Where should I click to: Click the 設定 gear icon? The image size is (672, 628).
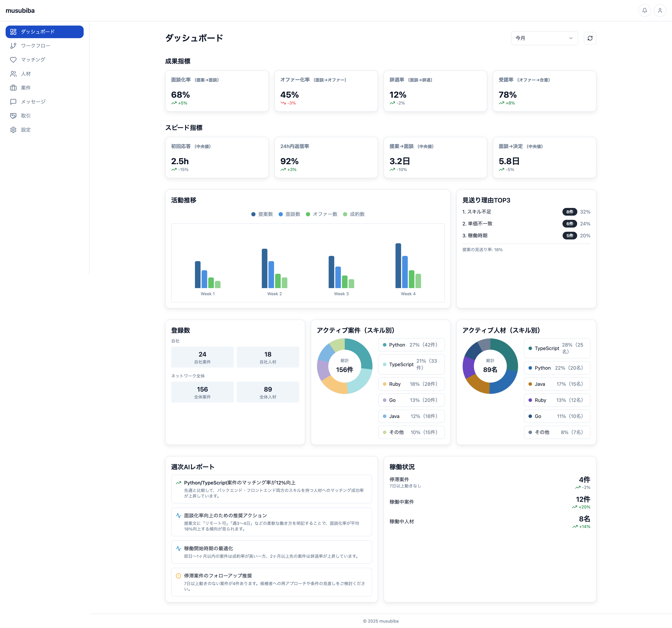click(13, 130)
